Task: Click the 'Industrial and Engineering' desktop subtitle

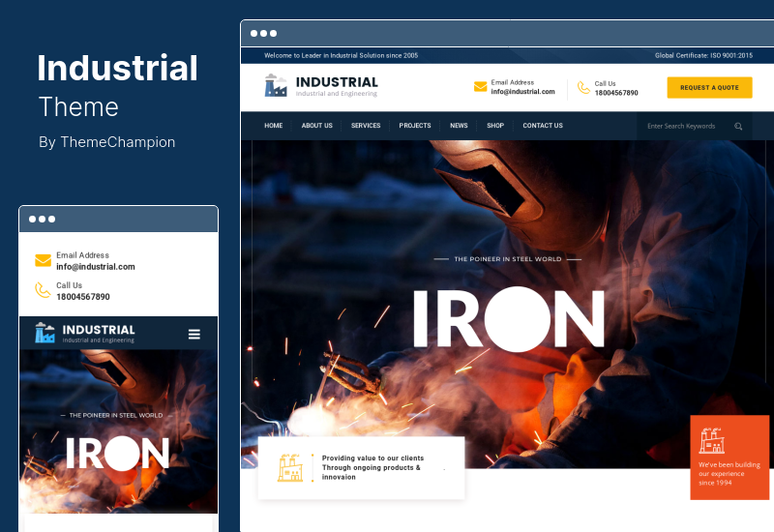Action: (337, 93)
